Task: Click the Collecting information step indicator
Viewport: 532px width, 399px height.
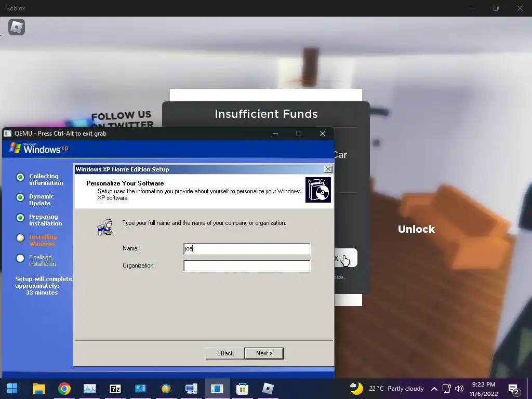Action: pos(20,177)
